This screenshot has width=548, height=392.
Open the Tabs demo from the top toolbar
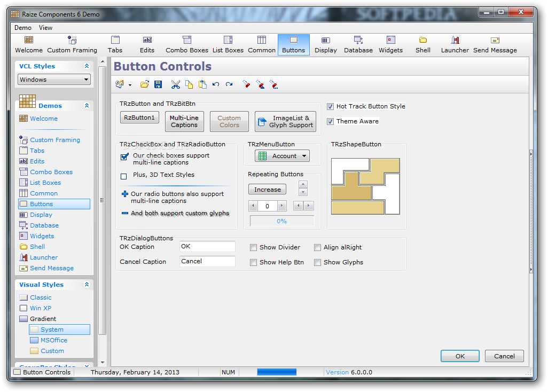tap(115, 45)
